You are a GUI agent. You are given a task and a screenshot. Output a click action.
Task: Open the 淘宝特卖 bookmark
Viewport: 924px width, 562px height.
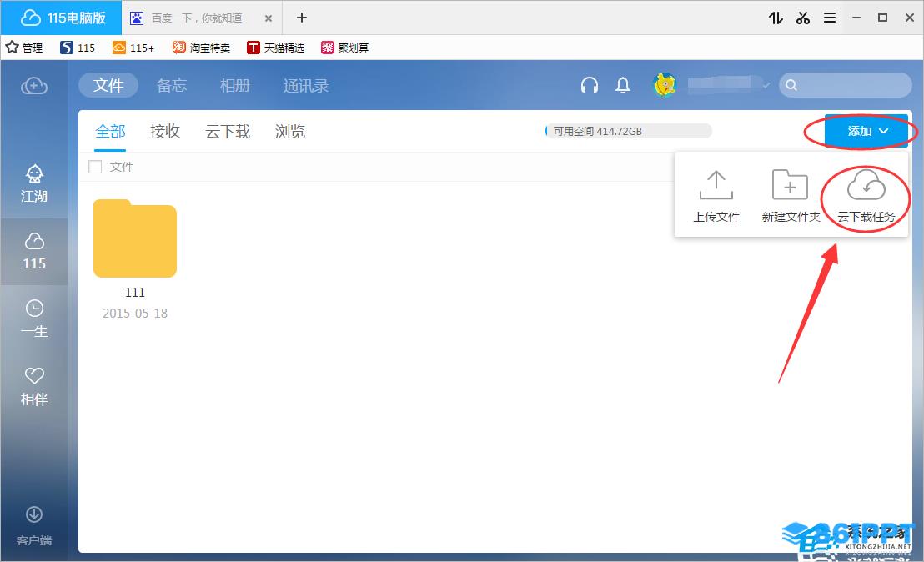201,48
